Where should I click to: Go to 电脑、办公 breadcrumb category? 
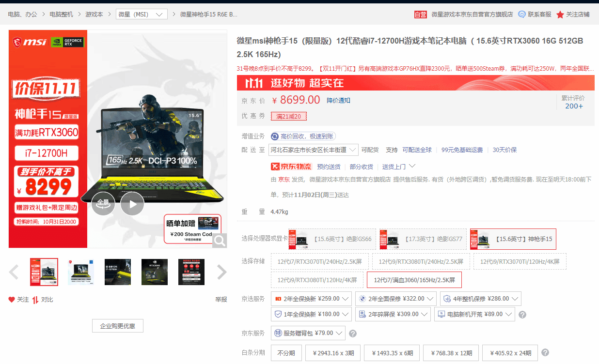click(x=22, y=15)
